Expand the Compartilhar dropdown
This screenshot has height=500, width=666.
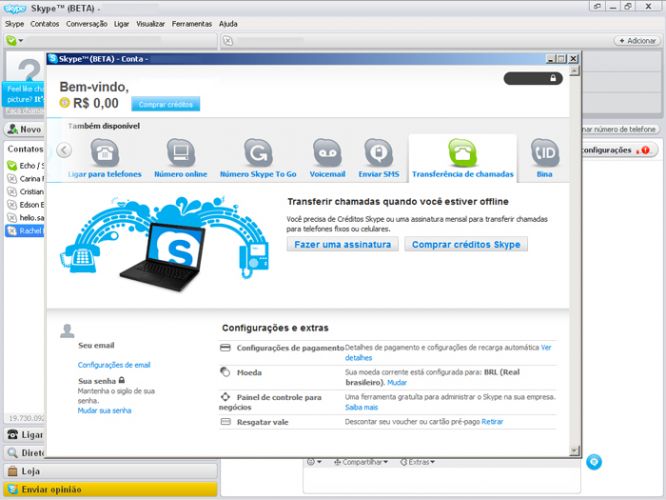[361, 462]
